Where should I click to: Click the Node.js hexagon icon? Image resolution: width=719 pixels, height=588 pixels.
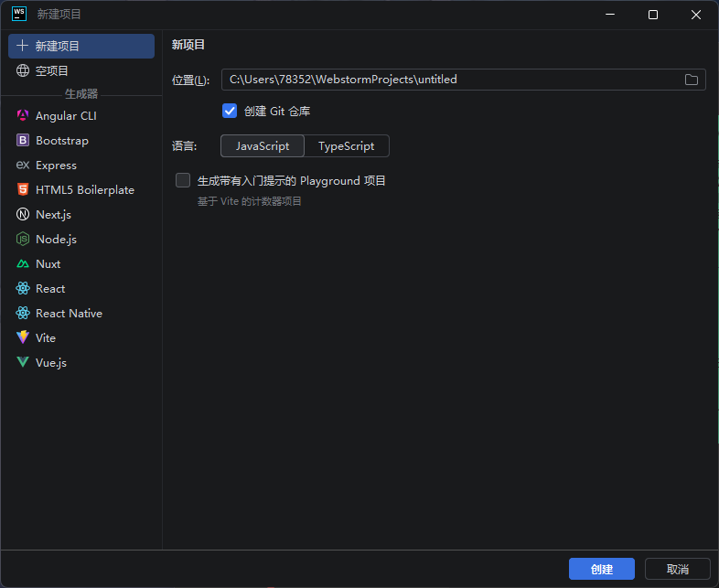[23, 239]
